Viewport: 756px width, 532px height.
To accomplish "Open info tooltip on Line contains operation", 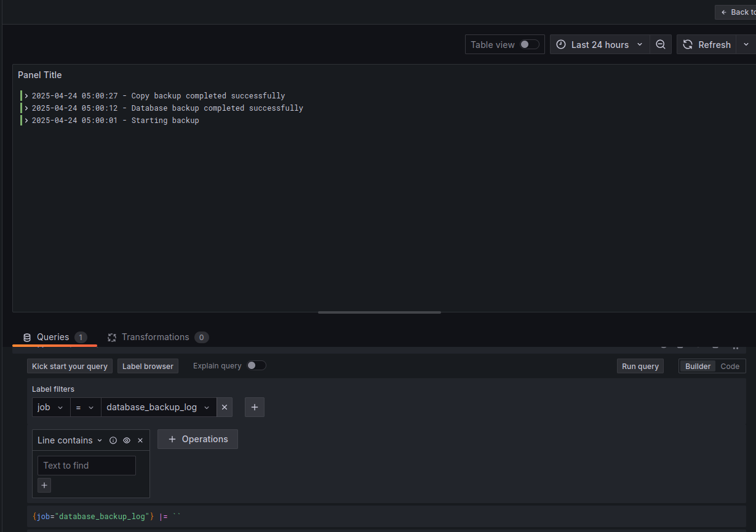I will tap(113, 440).
